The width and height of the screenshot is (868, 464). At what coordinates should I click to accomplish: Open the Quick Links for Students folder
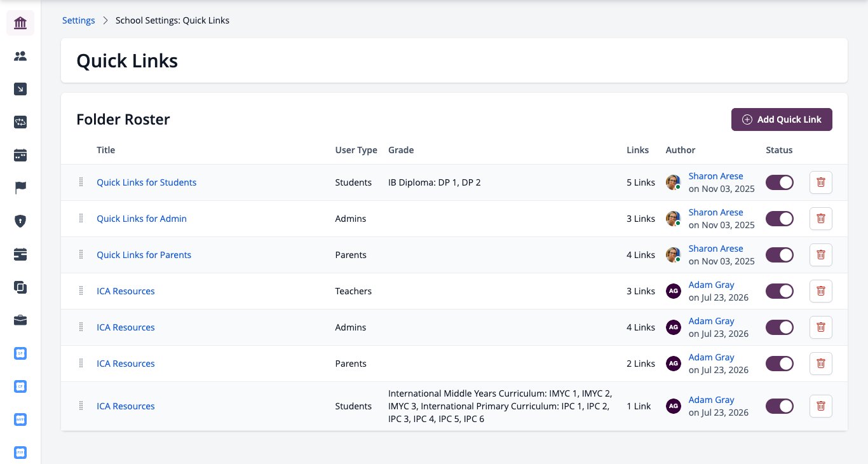pos(147,182)
